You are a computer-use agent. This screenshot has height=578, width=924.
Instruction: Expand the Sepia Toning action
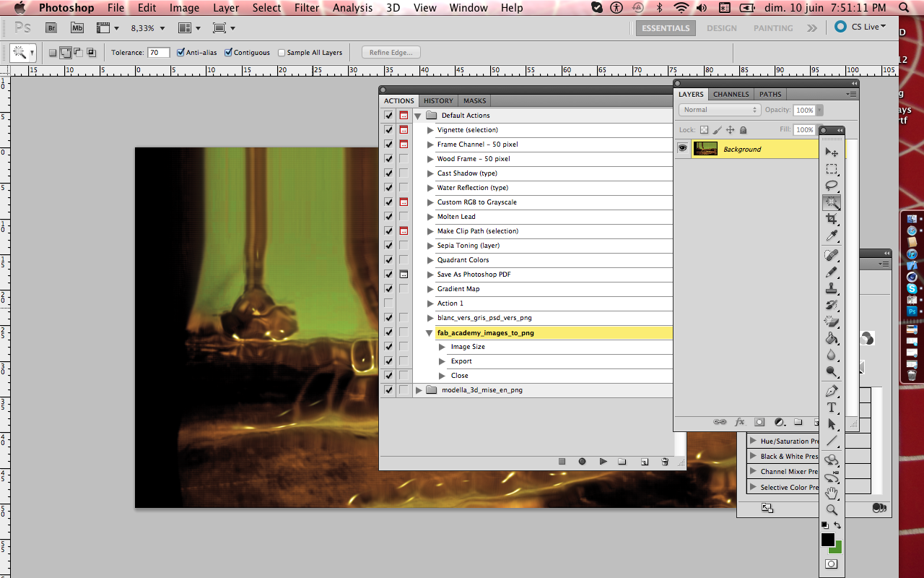tap(430, 245)
